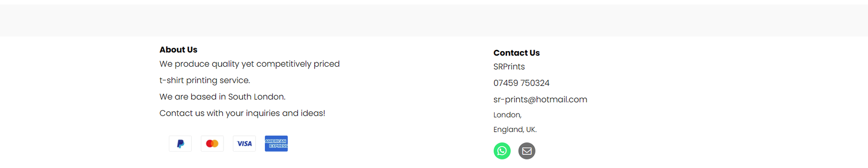The image size is (868, 168).
Task: Click the London address line
Action: [x=507, y=115]
